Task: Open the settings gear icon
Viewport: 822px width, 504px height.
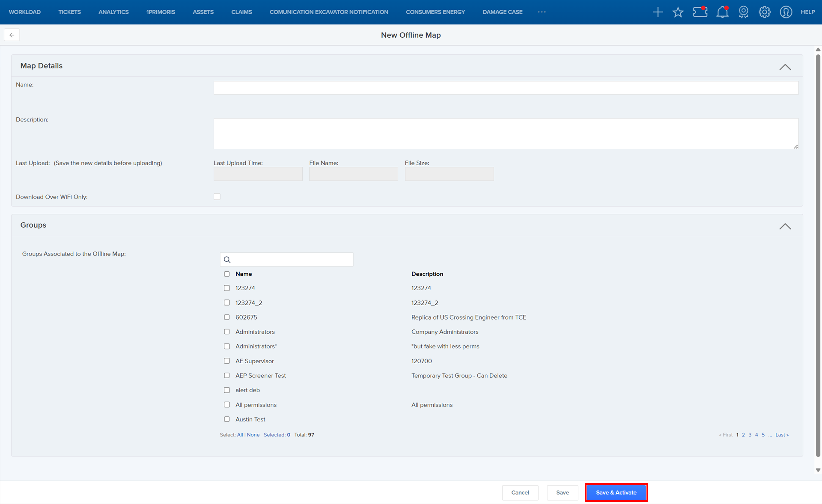Action: [765, 12]
